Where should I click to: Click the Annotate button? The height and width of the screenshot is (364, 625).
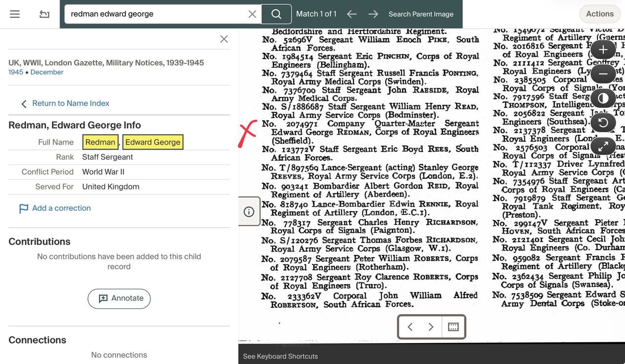119,299
